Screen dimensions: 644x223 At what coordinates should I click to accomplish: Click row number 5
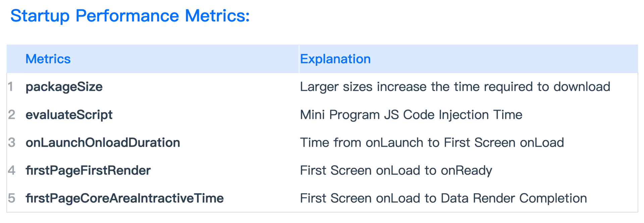[12, 198]
